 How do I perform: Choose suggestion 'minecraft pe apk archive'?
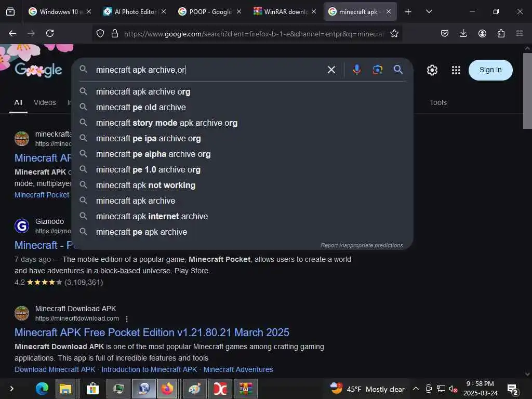[x=242, y=232]
